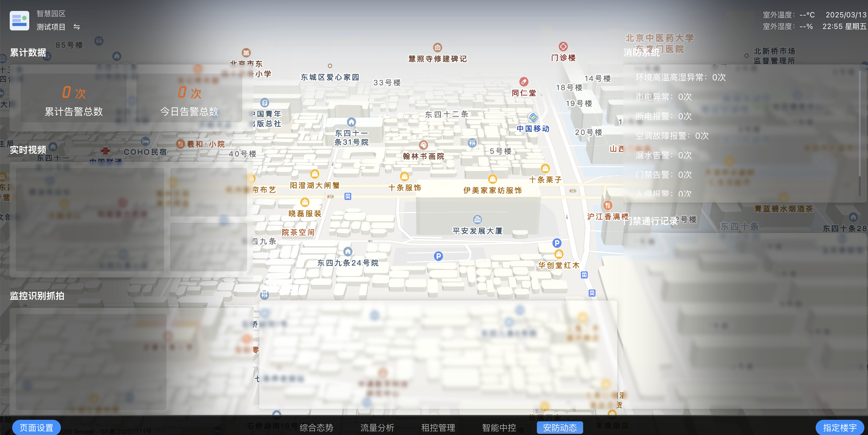Switch to the 流量分析 tab
Image resolution: width=868 pixels, height=435 pixels.
[377, 428]
